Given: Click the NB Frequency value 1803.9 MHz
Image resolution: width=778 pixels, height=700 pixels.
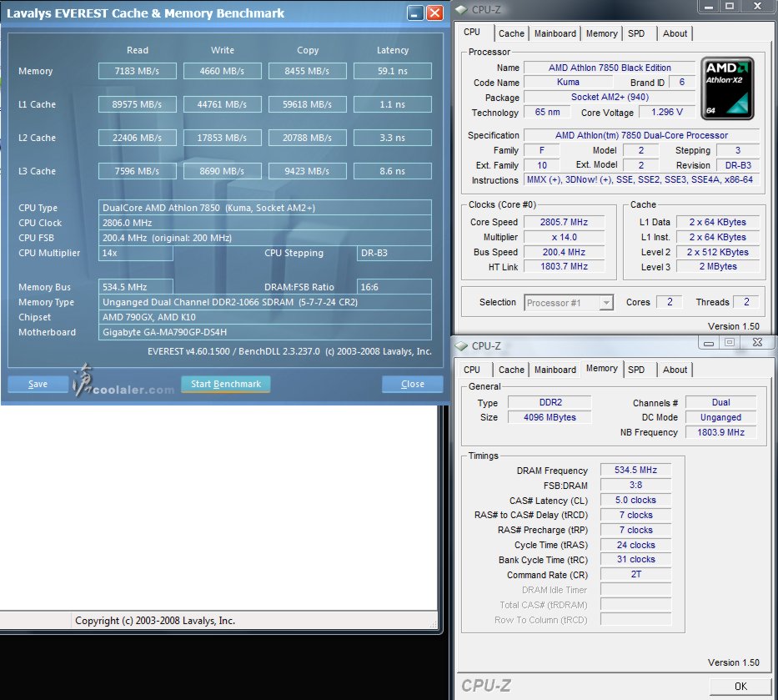Looking at the screenshot, I should [720, 432].
